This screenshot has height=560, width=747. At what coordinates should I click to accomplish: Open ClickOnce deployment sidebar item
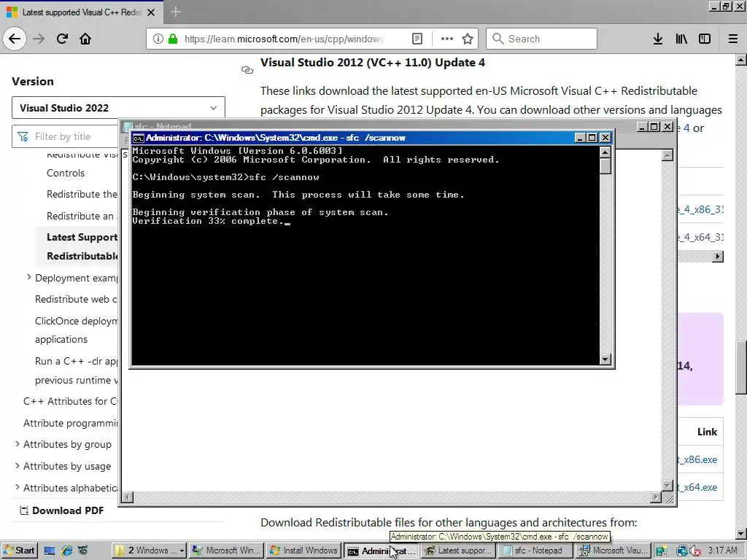[76, 330]
